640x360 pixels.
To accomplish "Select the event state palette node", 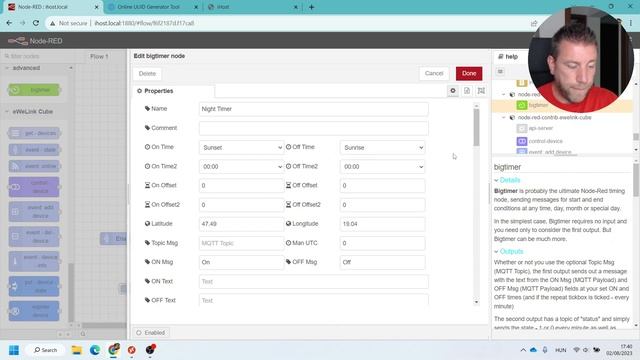I will click(34, 150).
